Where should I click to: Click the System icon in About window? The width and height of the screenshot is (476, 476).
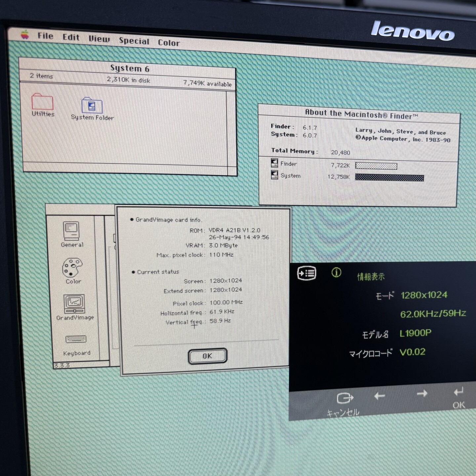[x=274, y=175]
